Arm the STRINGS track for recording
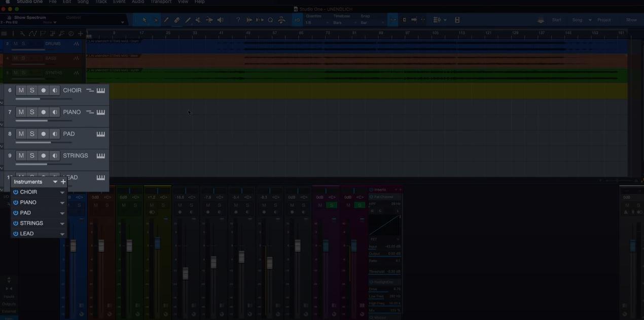Image resolution: width=644 pixels, height=320 pixels. point(43,156)
